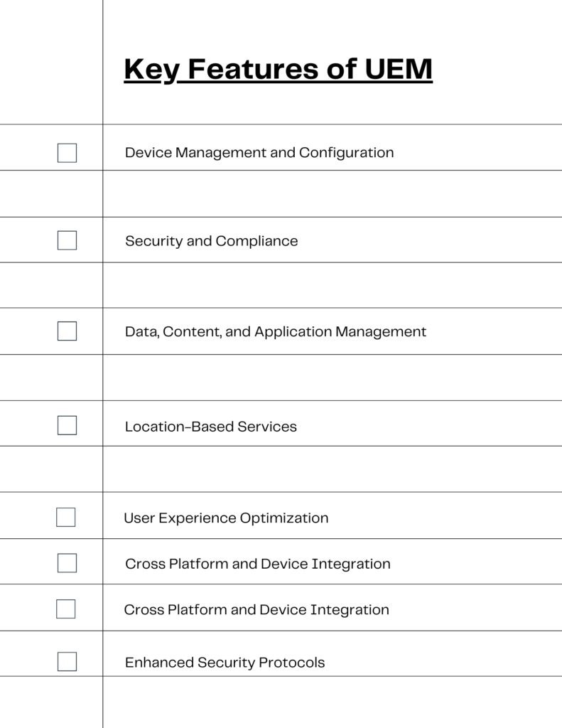Click the Cross Platform text under User Experience Optimization
The image size is (562, 728).
tap(258, 564)
